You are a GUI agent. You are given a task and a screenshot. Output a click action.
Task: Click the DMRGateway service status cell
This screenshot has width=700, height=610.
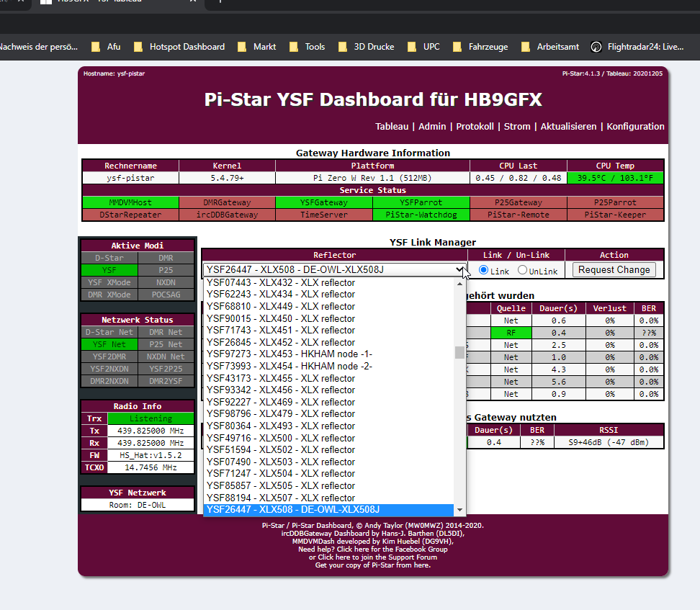228,203
